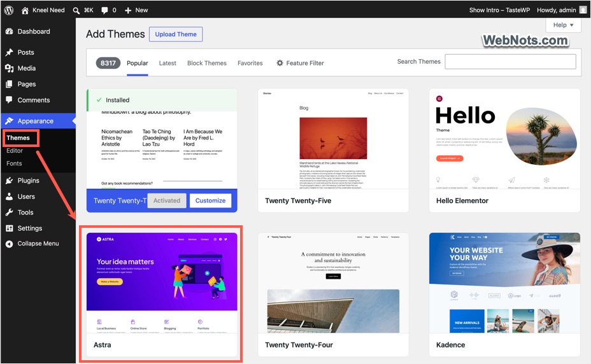Click the Kadence theme name
The height and width of the screenshot is (364, 591).
[450, 345]
